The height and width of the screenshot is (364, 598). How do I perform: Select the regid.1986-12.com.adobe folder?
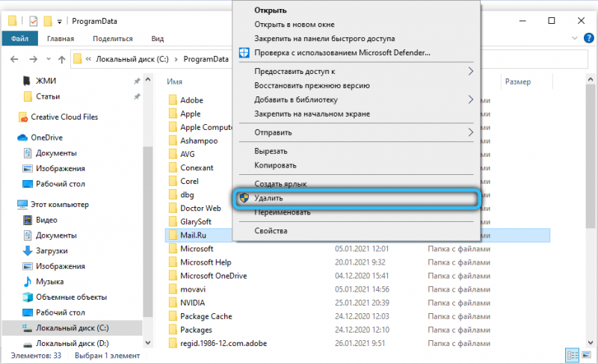click(223, 343)
